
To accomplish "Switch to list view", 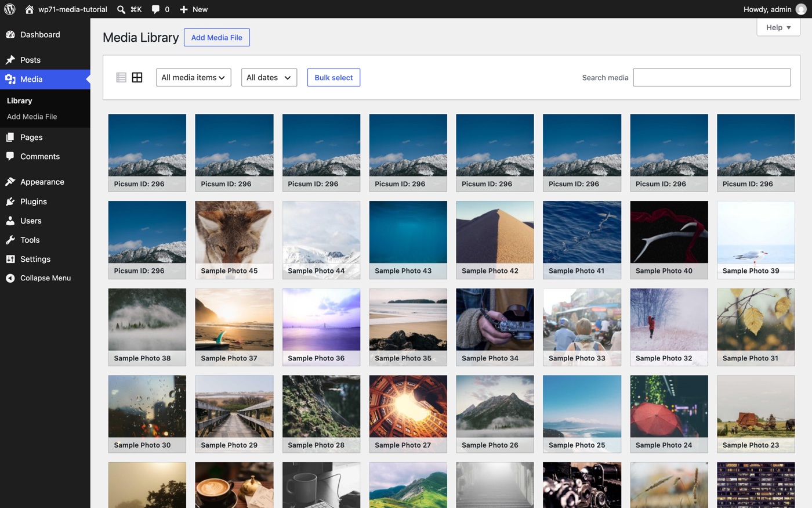I will point(121,77).
